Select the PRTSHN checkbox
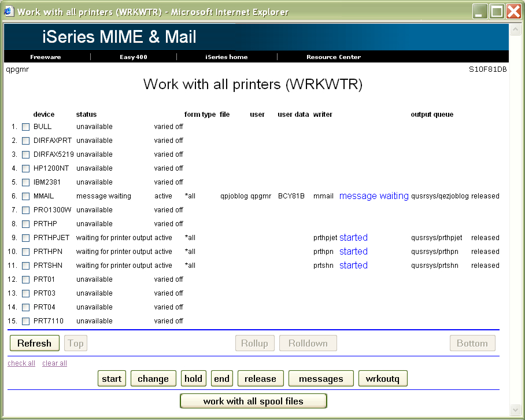Viewport: 525px width, 420px height. point(26,266)
